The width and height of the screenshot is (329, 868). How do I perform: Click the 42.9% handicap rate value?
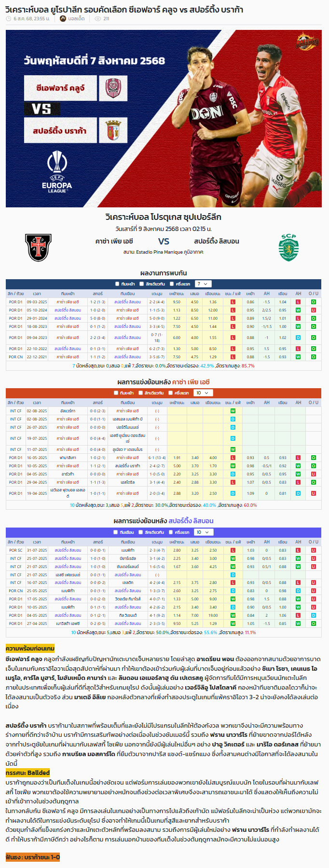pos(206,366)
